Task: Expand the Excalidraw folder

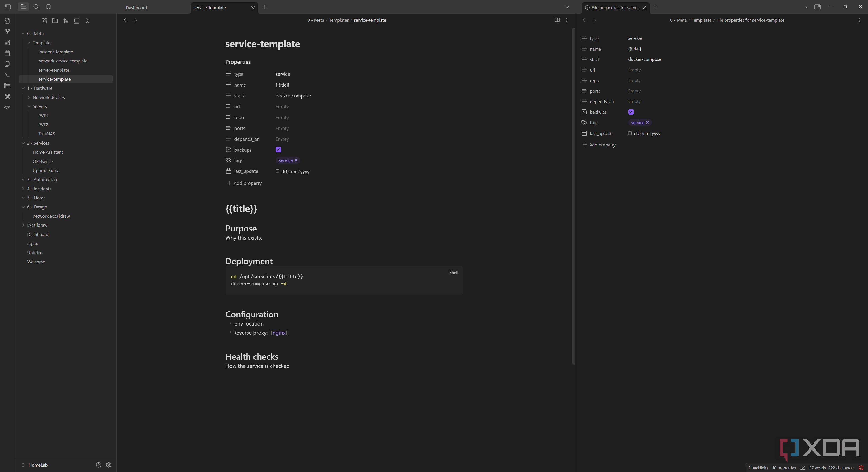Action: pos(23,225)
